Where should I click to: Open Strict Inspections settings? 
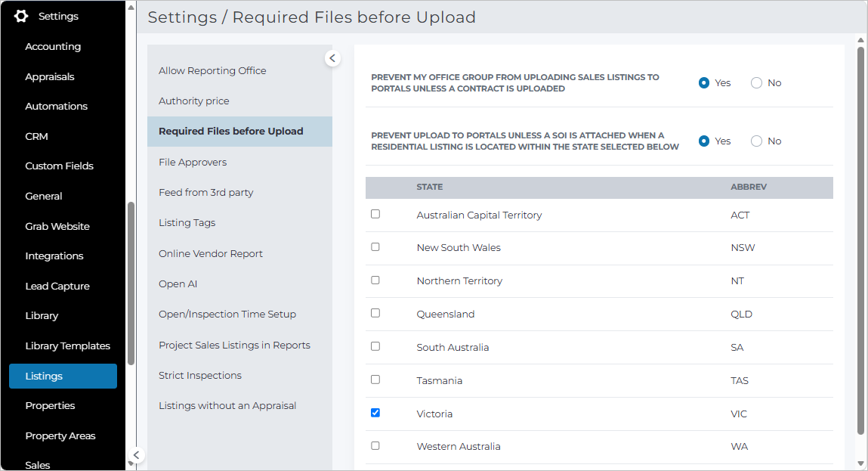(200, 375)
